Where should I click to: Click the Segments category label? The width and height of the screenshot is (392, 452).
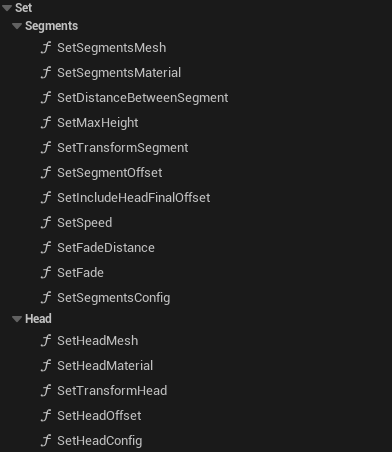pos(52,26)
